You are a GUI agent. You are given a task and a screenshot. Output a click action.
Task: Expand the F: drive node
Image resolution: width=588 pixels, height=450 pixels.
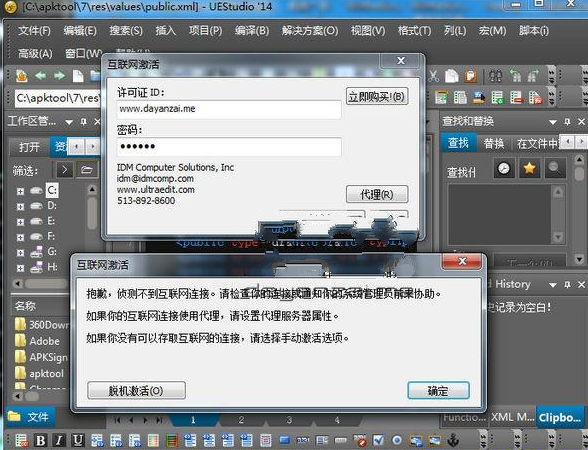pyautogui.click(x=20, y=237)
